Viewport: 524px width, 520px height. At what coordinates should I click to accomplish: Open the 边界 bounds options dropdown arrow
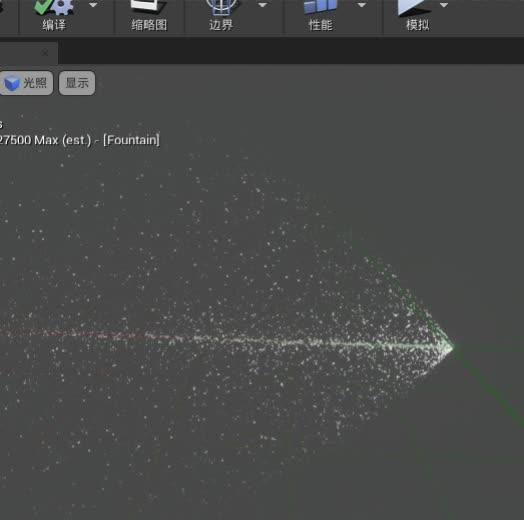point(263,5)
